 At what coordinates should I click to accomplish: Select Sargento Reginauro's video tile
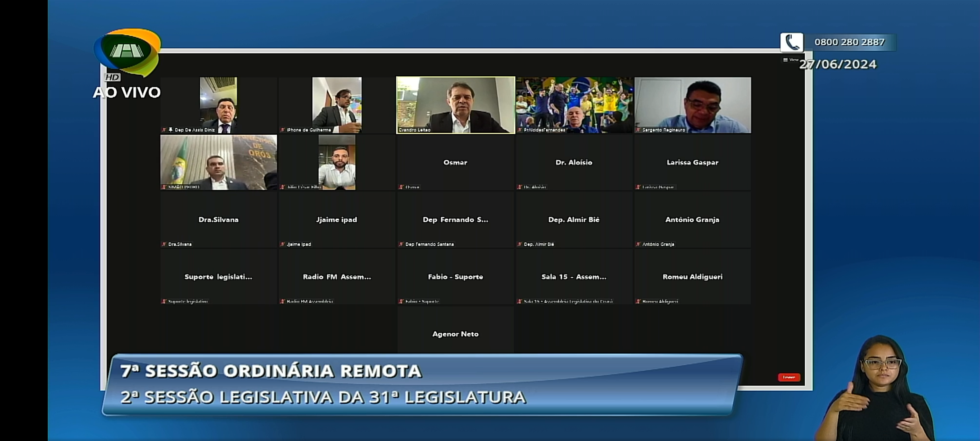click(x=693, y=105)
